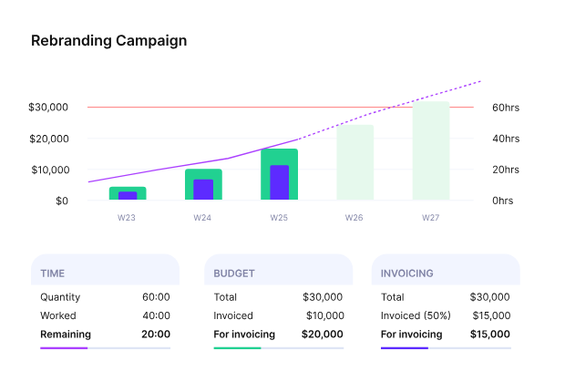The height and width of the screenshot is (392, 565).
Task: Open the TIME card header
Action: [105, 273]
